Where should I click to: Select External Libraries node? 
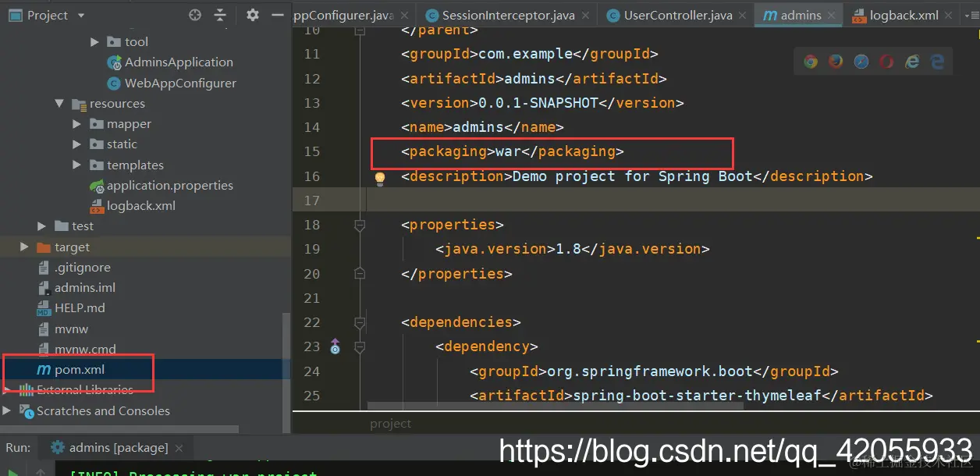point(84,390)
